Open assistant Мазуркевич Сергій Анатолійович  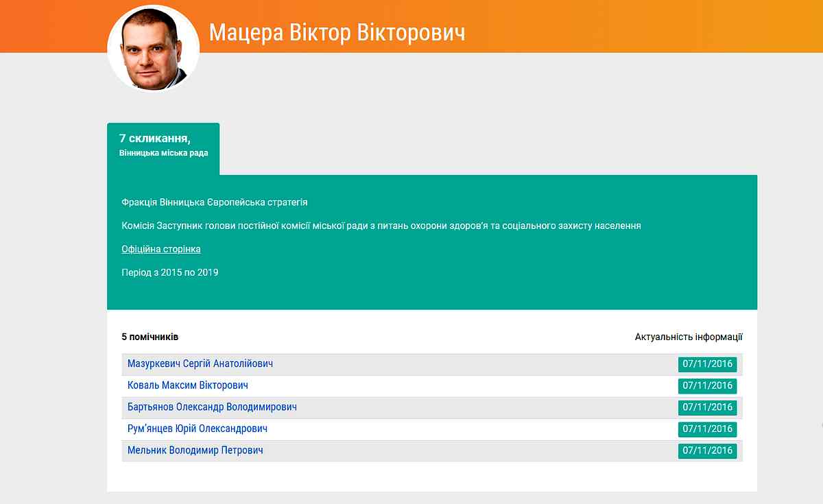pyautogui.click(x=200, y=363)
